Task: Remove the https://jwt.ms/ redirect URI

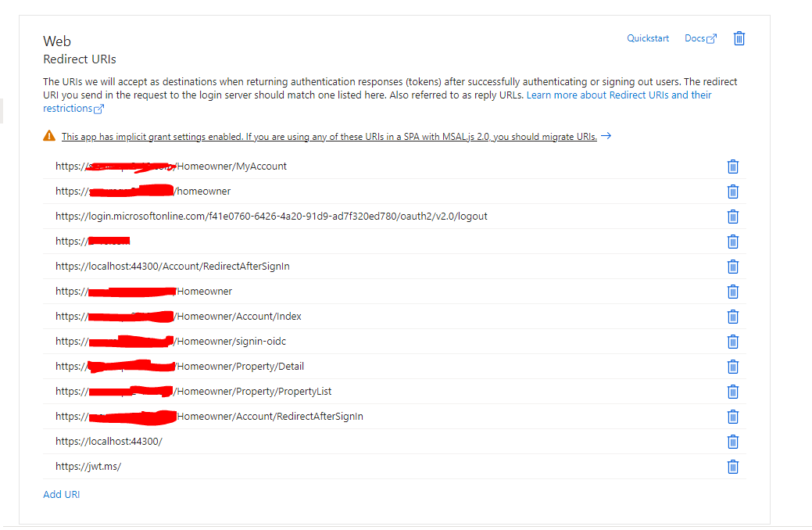Action: coord(733,466)
